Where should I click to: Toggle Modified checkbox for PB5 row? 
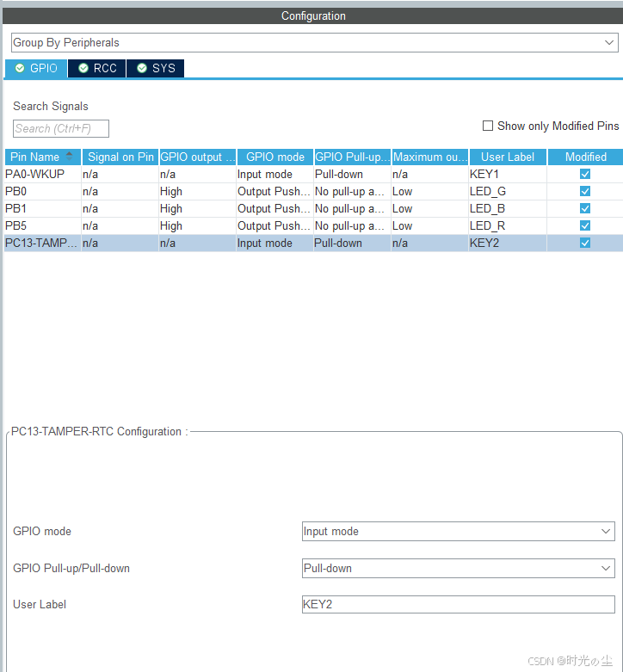[x=585, y=225]
